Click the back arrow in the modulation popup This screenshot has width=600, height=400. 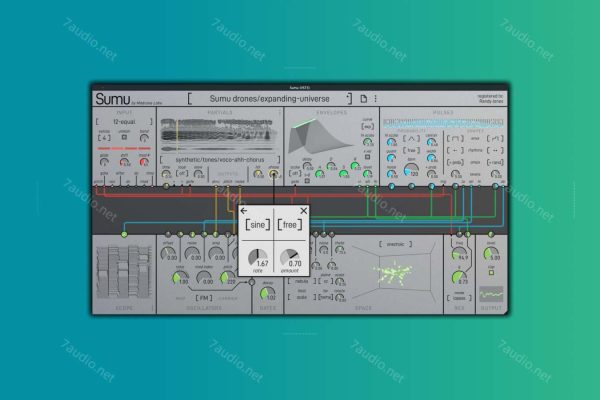point(244,211)
